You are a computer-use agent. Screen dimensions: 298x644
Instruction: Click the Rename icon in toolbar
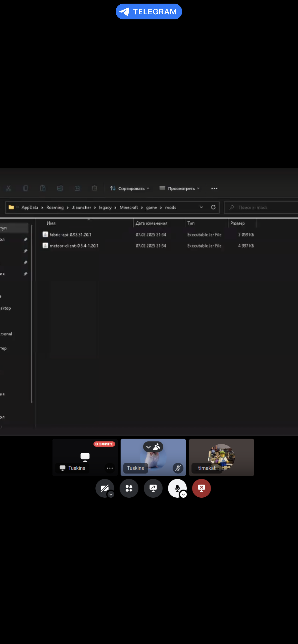pyautogui.click(x=60, y=188)
